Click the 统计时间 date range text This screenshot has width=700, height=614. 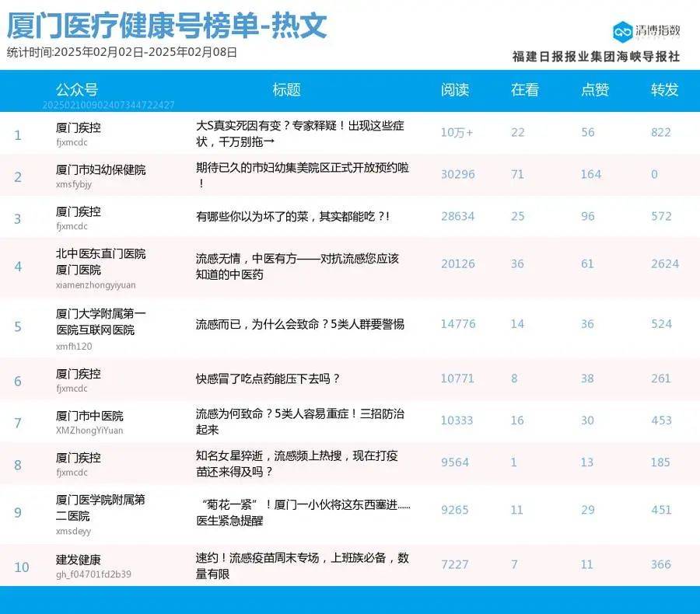[121, 52]
